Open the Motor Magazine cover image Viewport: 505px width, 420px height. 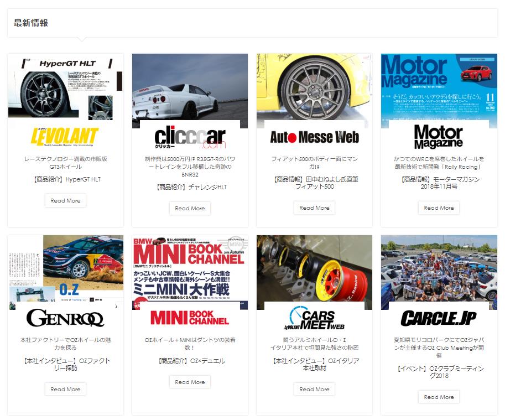click(439, 87)
